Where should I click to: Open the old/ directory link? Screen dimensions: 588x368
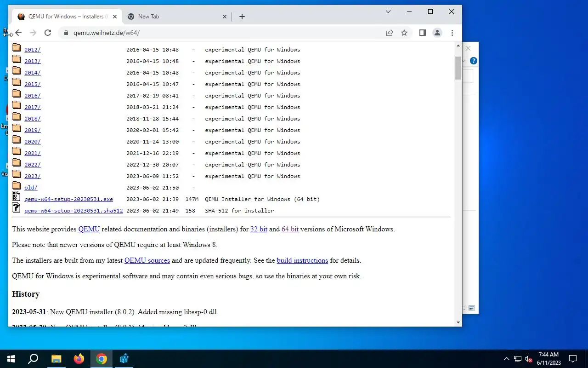tap(31, 188)
